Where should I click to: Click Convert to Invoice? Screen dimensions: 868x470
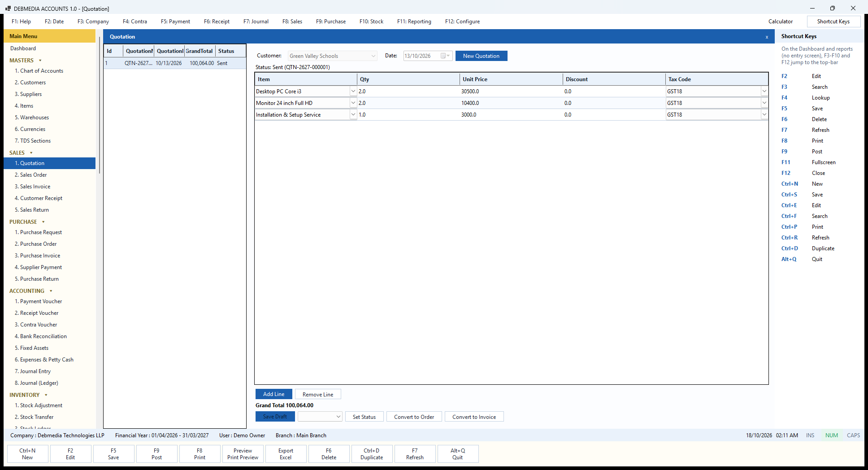(474, 417)
